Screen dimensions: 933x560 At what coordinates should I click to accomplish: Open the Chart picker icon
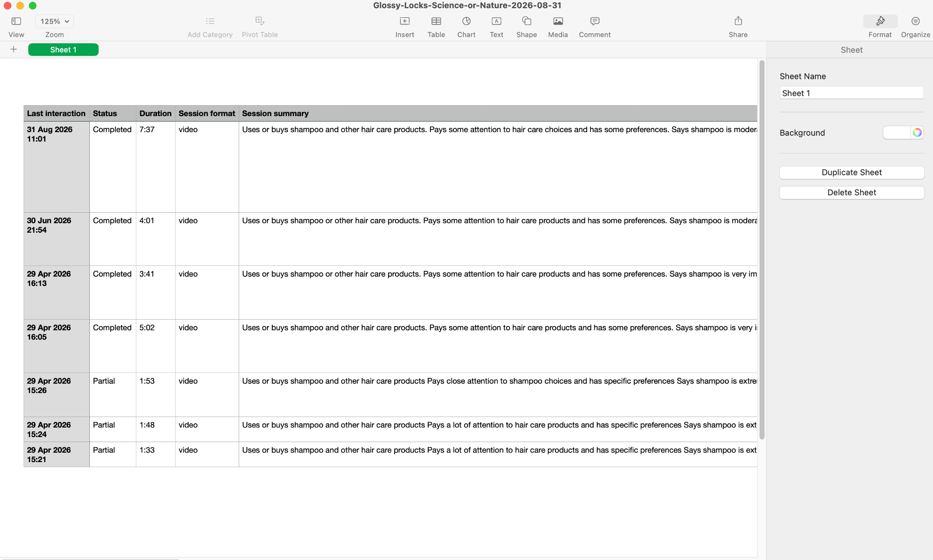(466, 21)
